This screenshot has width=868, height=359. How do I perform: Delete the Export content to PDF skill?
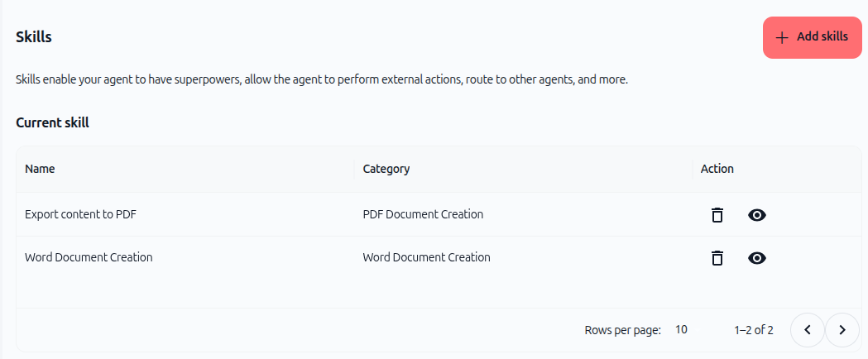[x=717, y=214]
